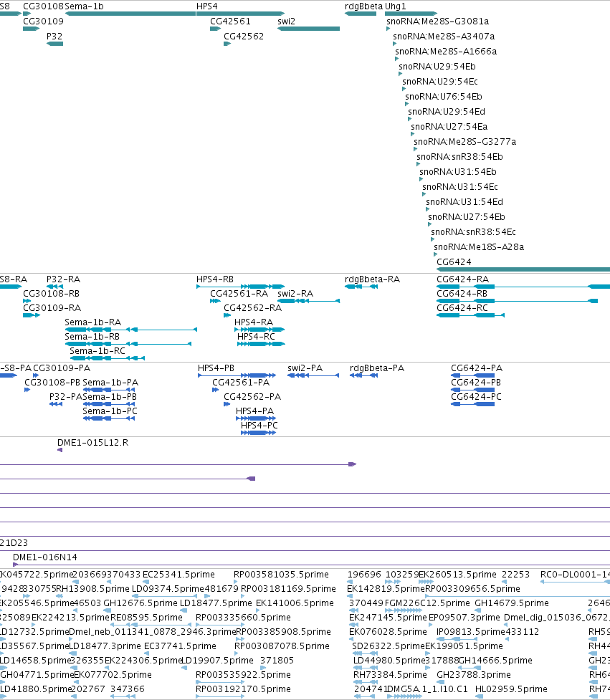
Task: Select the rdgBbeta-RA transcript label
Action: [373, 279]
